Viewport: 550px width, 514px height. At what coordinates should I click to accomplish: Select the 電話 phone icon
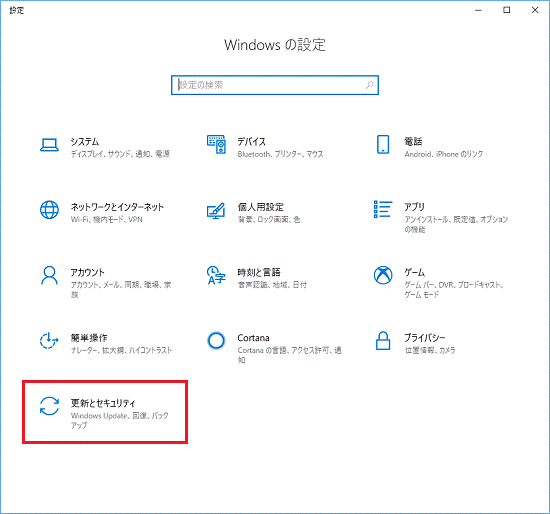coord(383,145)
